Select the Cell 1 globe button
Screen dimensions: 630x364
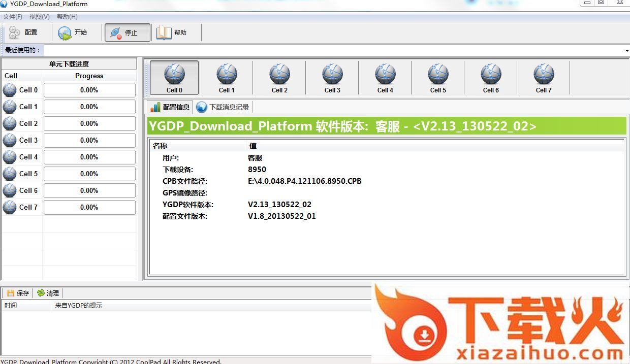tap(227, 78)
